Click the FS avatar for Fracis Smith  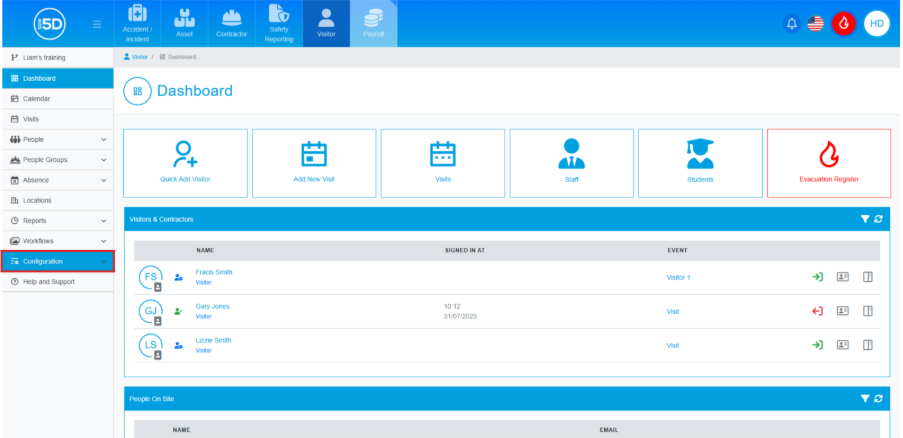coord(151,277)
